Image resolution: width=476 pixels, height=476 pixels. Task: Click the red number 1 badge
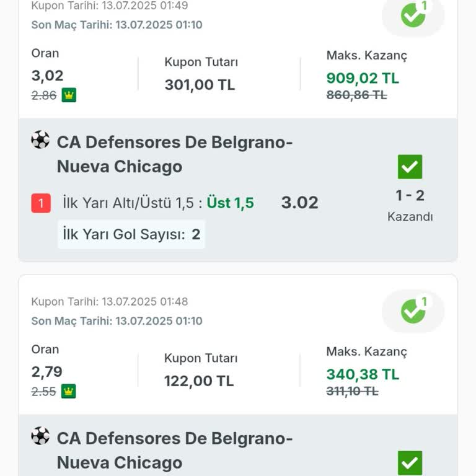tap(41, 203)
